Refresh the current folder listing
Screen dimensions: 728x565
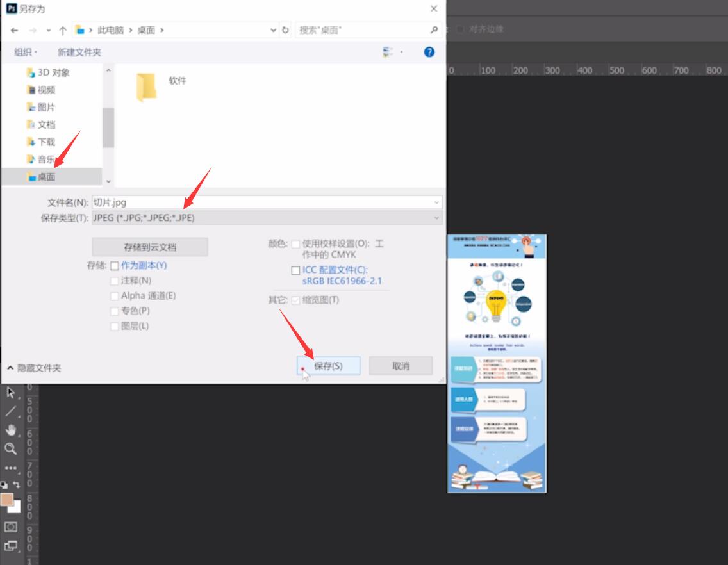click(x=285, y=30)
